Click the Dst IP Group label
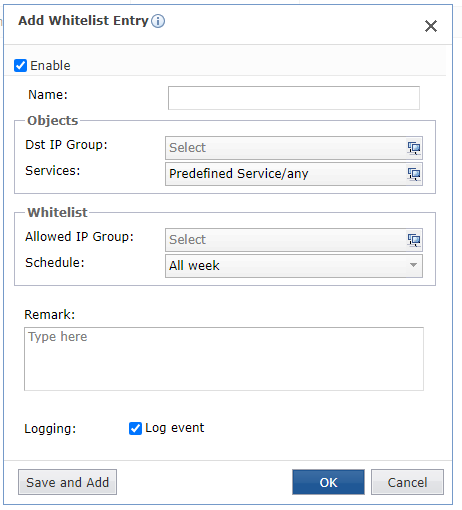462x510 pixels. 66,145
